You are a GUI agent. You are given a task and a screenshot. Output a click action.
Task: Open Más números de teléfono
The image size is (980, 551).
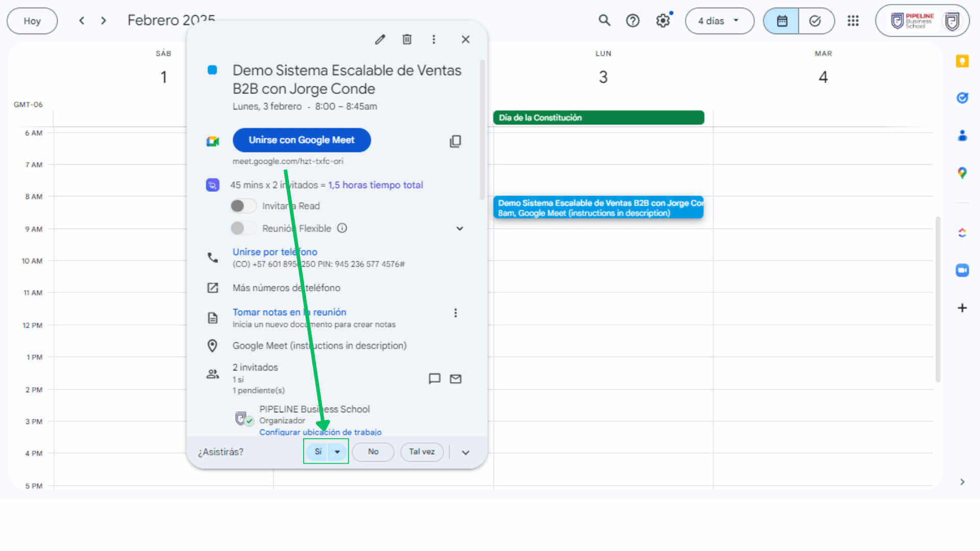coord(286,288)
